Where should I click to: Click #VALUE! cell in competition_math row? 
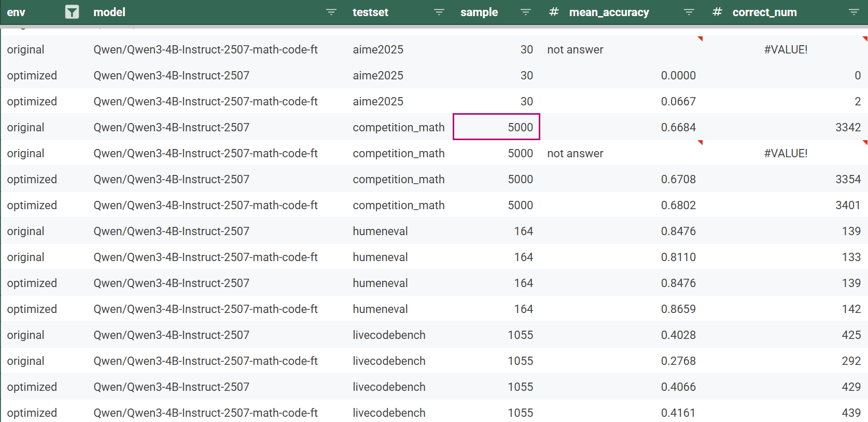pos(786,153)
